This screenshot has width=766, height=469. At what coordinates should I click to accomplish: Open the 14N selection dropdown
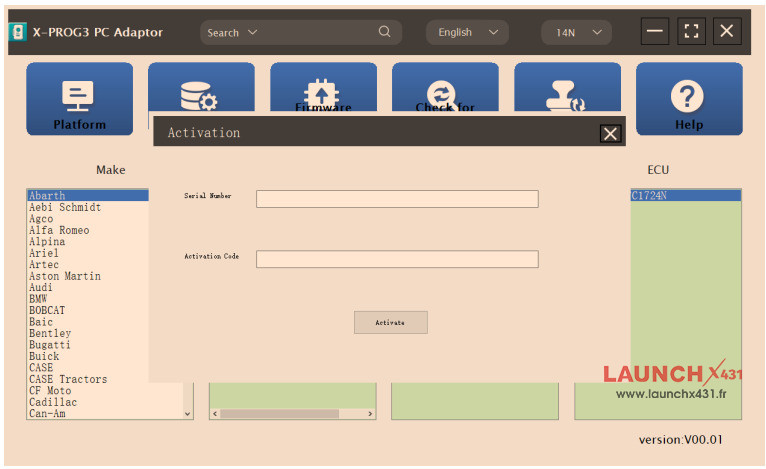point(576,32)
